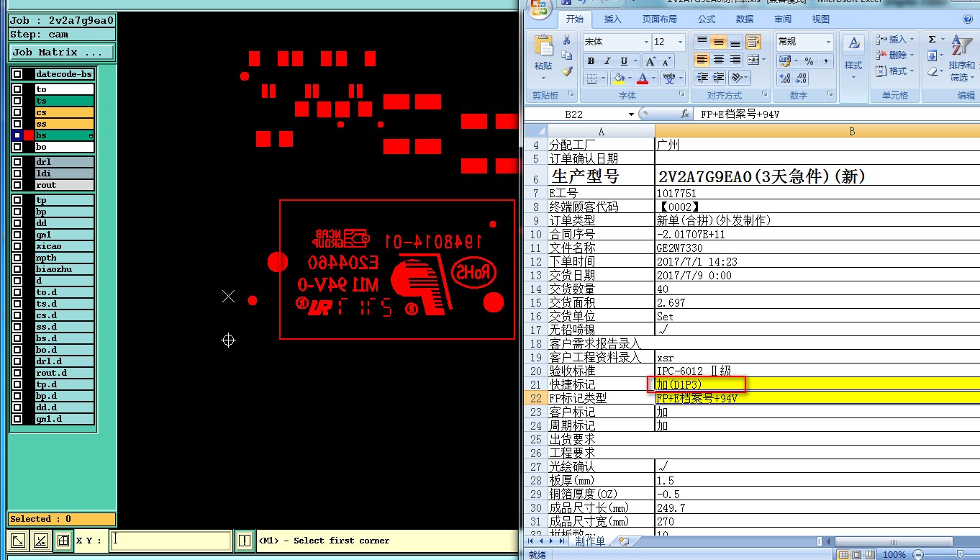Click the Excel Help question mark icon
The image size is (980, 560).
tap(968, 19)
